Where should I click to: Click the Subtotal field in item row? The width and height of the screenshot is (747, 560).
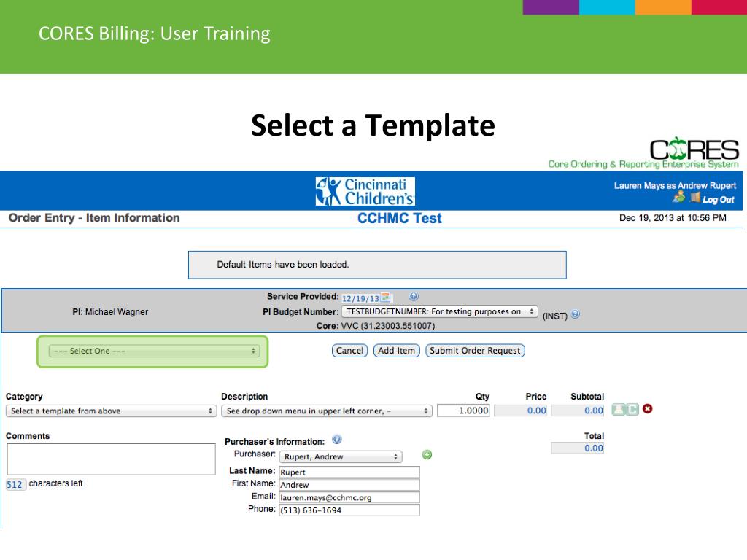pos(578,411)
